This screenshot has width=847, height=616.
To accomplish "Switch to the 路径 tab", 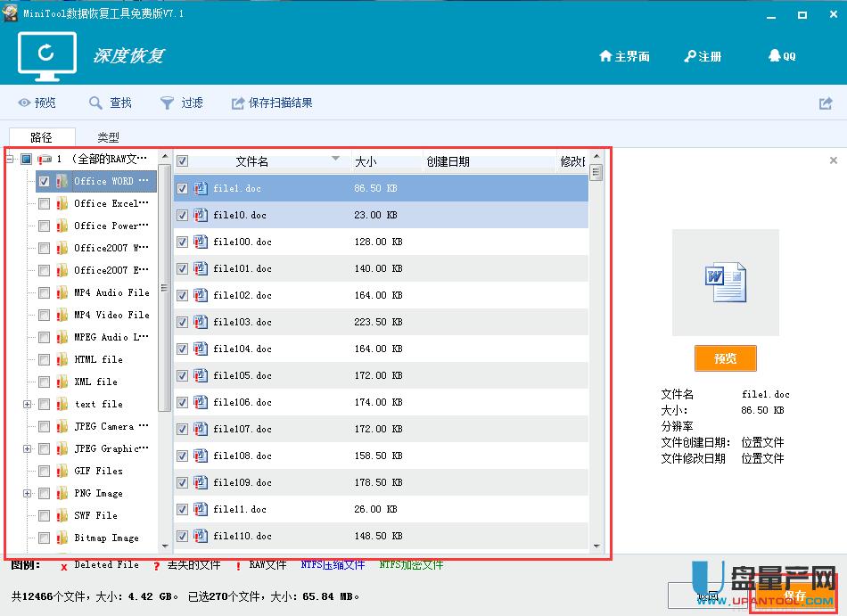I will [41, 137].
